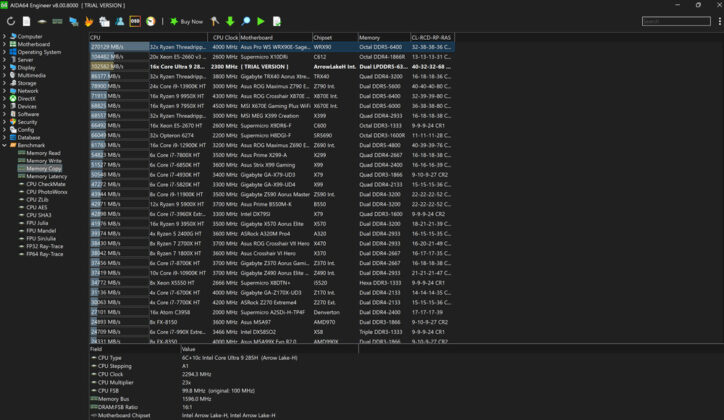Open the CPU SHA3 benchmark

pyautogui.click(x=35, y=215)
